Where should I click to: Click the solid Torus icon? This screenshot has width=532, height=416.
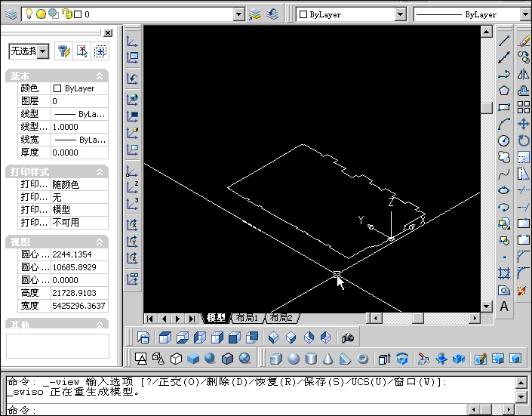coord(363,359)
